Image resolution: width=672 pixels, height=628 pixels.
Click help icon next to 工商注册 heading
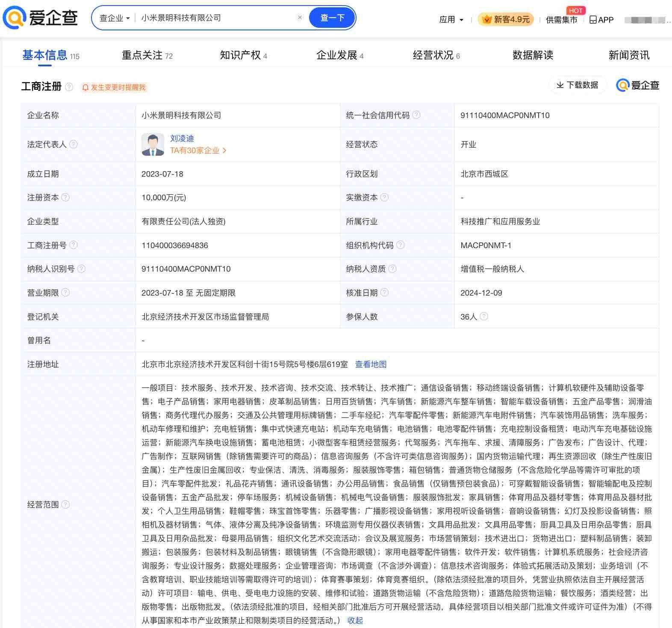coord(69,87)
